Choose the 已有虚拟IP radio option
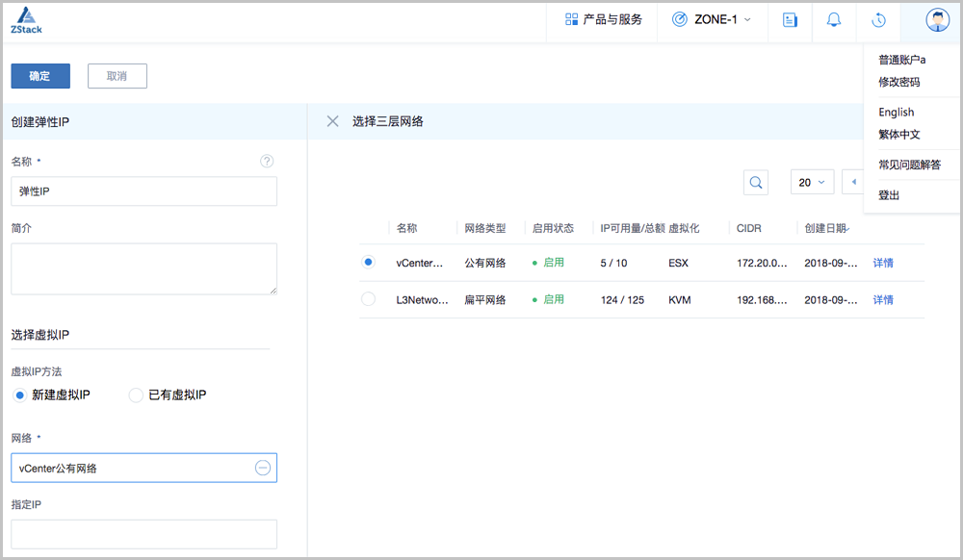Image resolution: width=963 pixels, height=560 pixels. click(136, 395)
